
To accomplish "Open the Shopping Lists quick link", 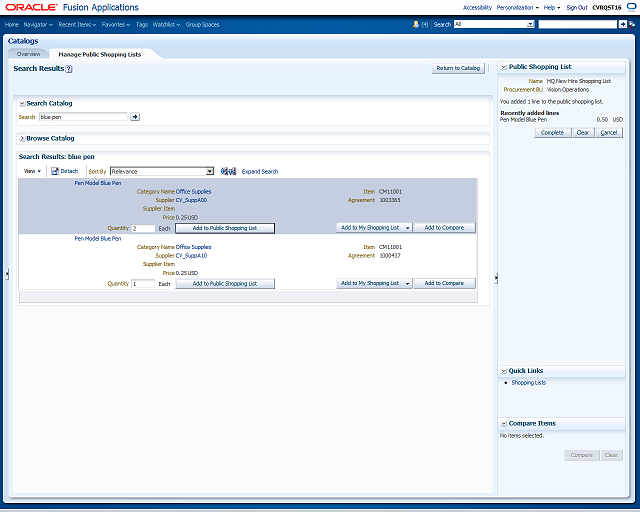I will click(529, 383).
